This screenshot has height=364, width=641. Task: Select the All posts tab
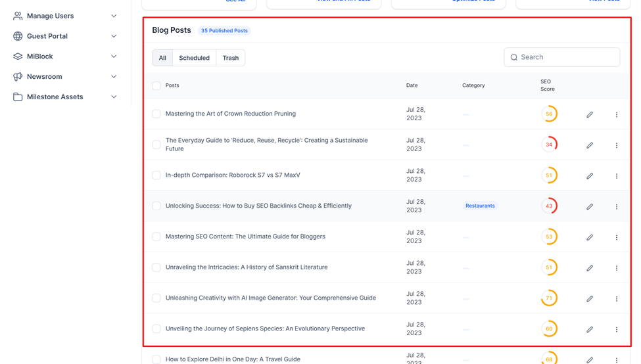[162, 58]
